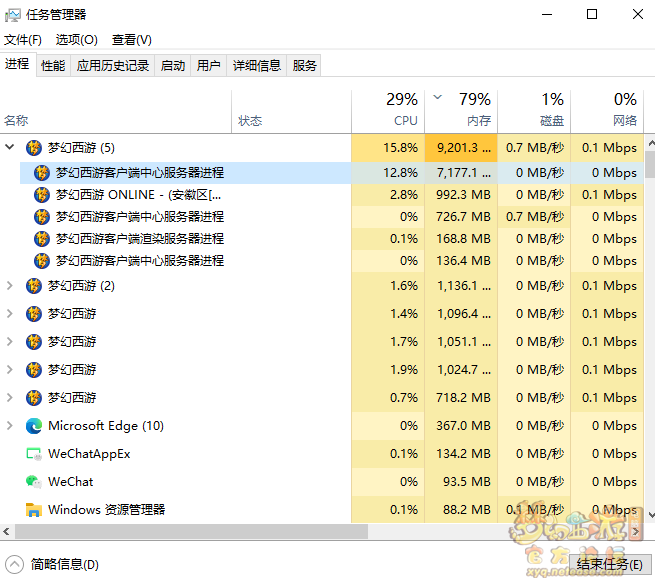This screenshot has height=584, width=655.
Task: Click the 367.0 MB memory cell
Action: pyautogui.click(x=461, y=426)
